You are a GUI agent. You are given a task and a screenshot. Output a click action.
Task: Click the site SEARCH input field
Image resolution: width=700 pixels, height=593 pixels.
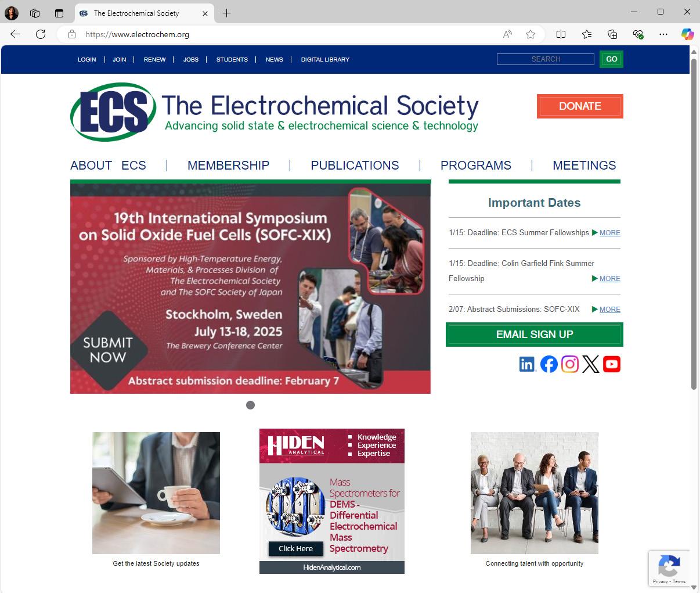(546, 59)
